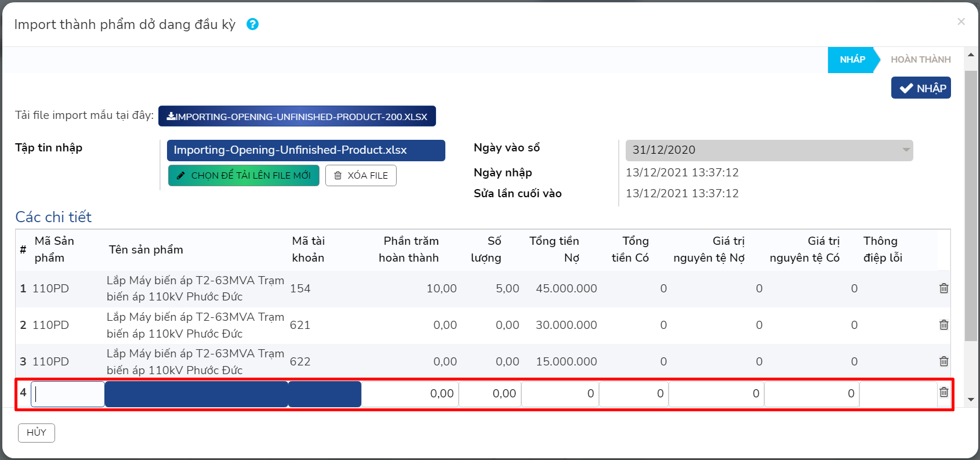Viewport: 980px width, 460px height.
Task: Focus row 4 Mã Sản phẩm input
Action: click(x=67, y=394)
